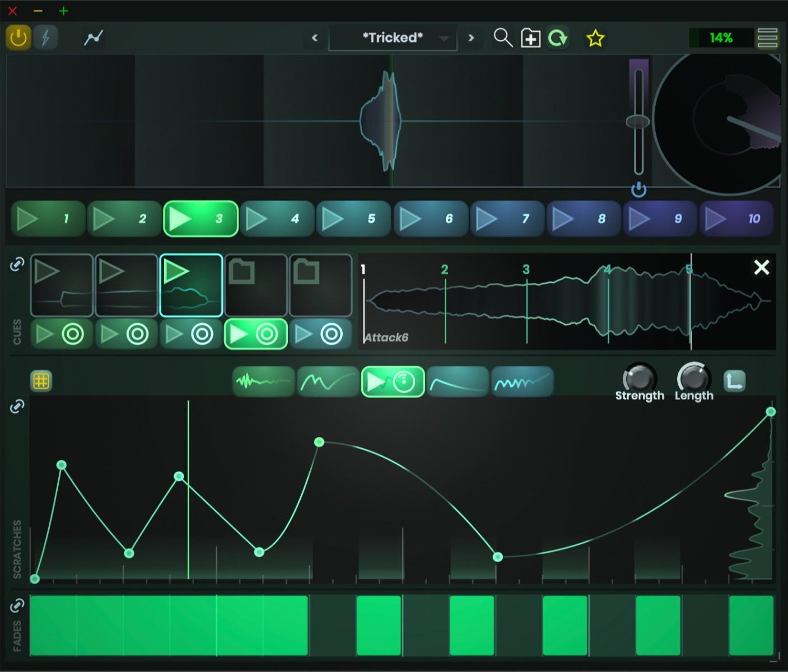Click the save-preset folder icon
788x672 pixels.
pyautogui.click(x=530, y=38)
